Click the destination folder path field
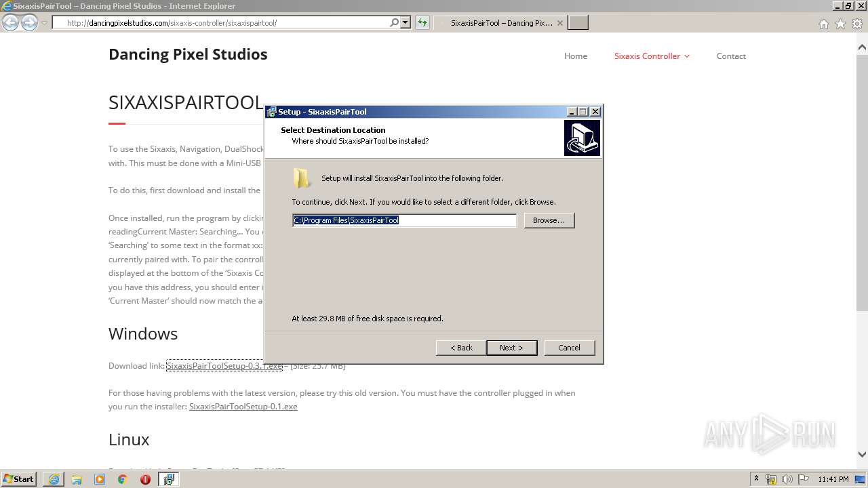 (x=404, y=220)
